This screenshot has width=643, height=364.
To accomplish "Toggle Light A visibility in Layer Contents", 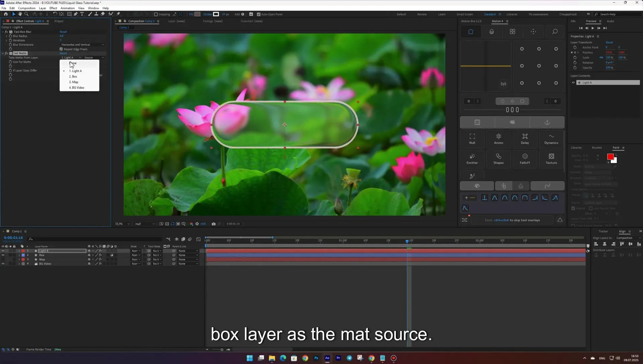I will [x=573, y=83].
